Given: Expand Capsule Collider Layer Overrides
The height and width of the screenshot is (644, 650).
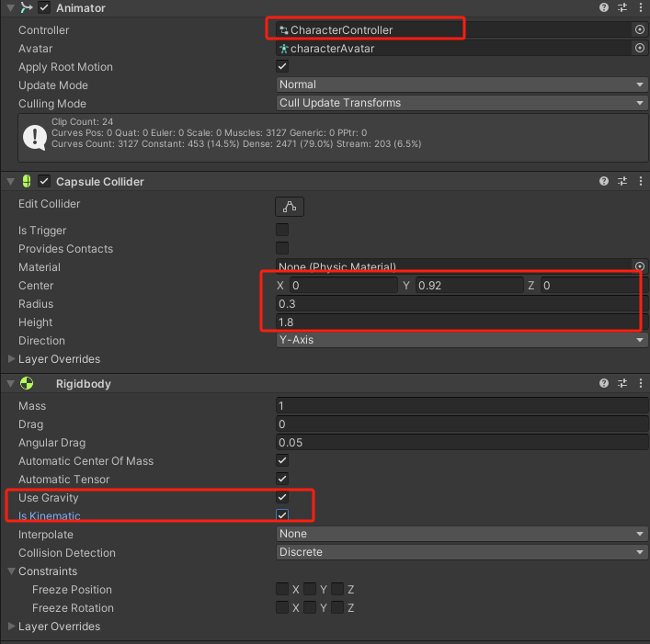Looking at the screenshot, I should pyautogui.click(x=11, y=358).
